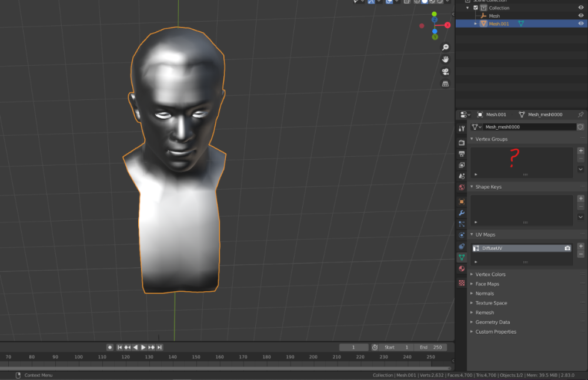Select the hand icon to pan the view
588x380 pixels.
445,59
